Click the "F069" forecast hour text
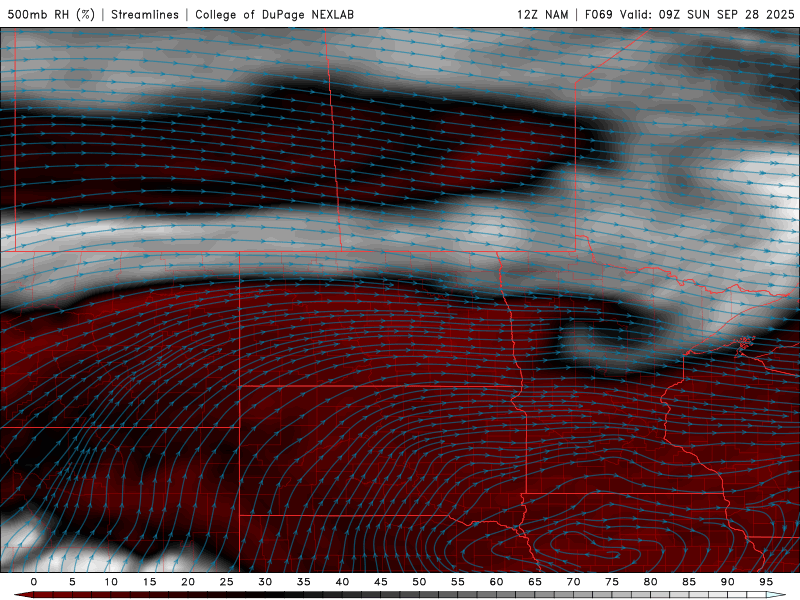Image resolution: width=800 pixels, height=600 pixels. pos(598,14)
